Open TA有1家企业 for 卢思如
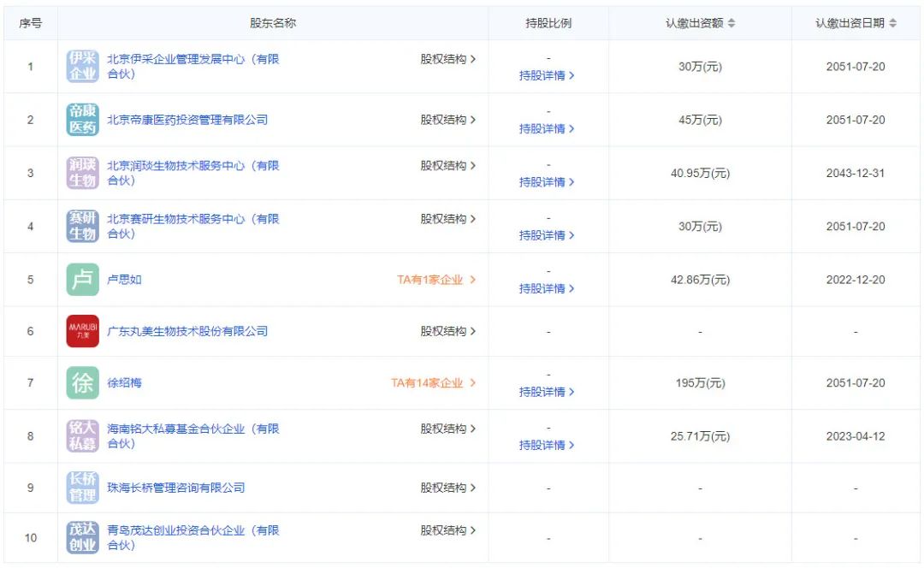The height and width of the screenshot is (568, 924). [436, 279]
